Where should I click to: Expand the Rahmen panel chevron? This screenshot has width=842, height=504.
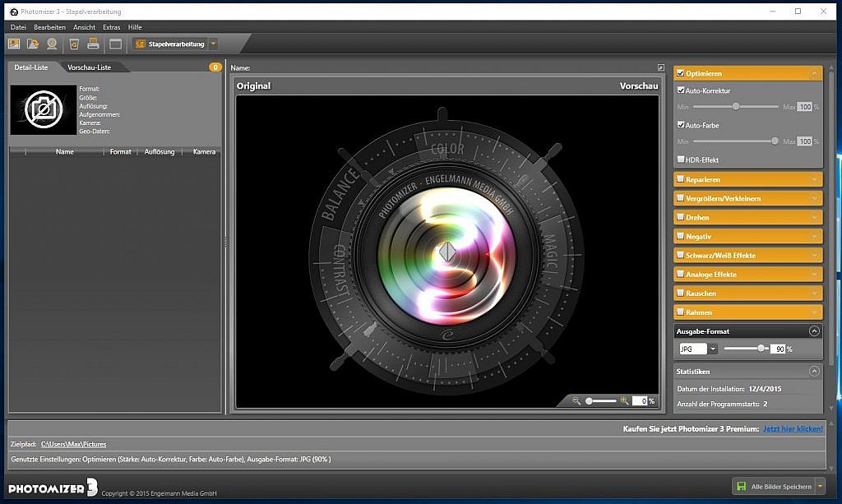(814, 312)
